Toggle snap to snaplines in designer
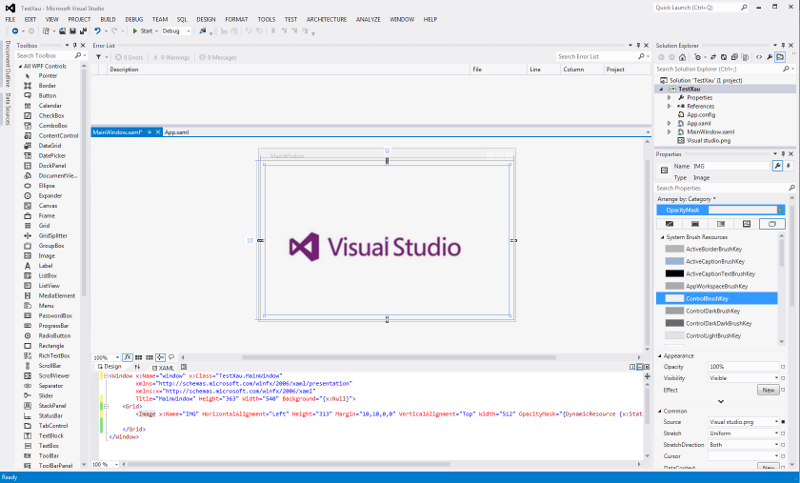Screen dimensions: 800x483 pyautogui.click(x=160, y=358)
